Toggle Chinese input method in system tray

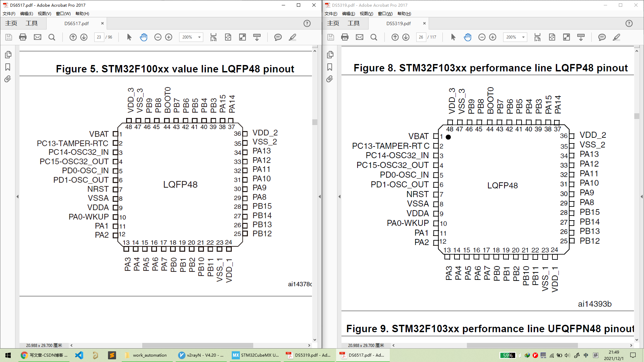pyautogui.click(x=586, y=355)
